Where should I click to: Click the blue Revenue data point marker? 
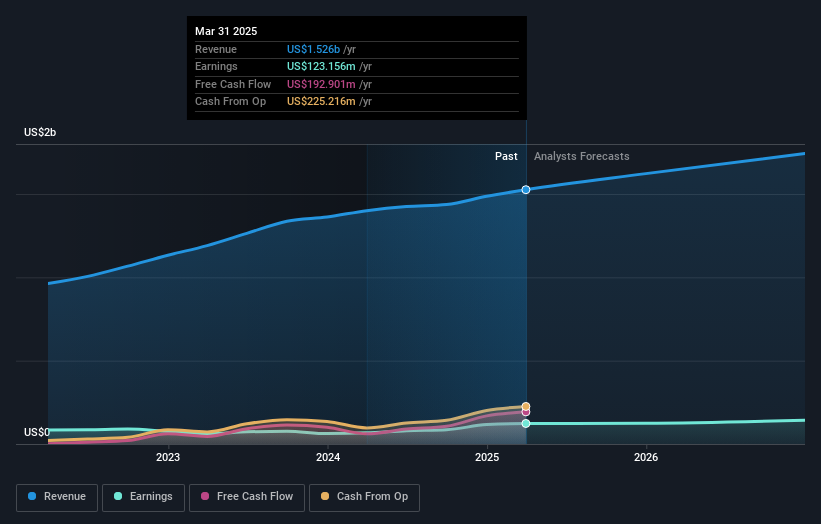[x=526, y=189]
